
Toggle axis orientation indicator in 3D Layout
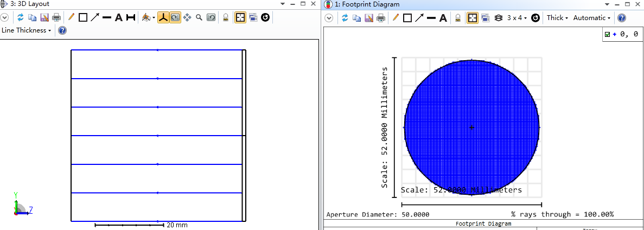pyautogui.click(x=163, y=18)
